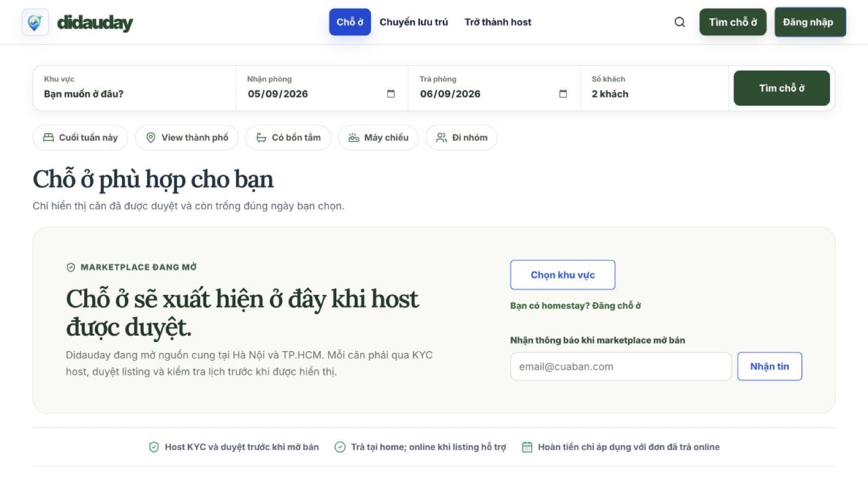Click the didauday shield logo icon
The image size is (868, 488).
click(x=35, y=22)
